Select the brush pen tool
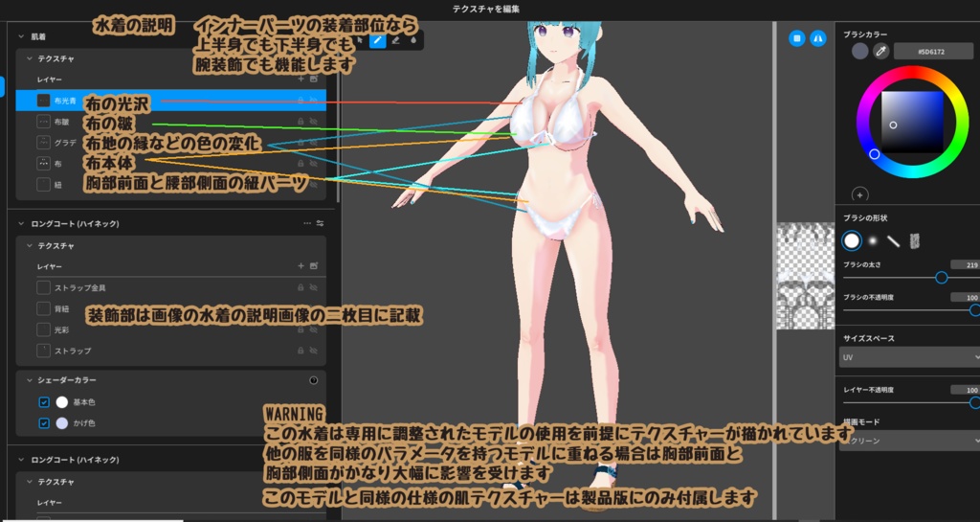The image size is (980, 522). 377,40
